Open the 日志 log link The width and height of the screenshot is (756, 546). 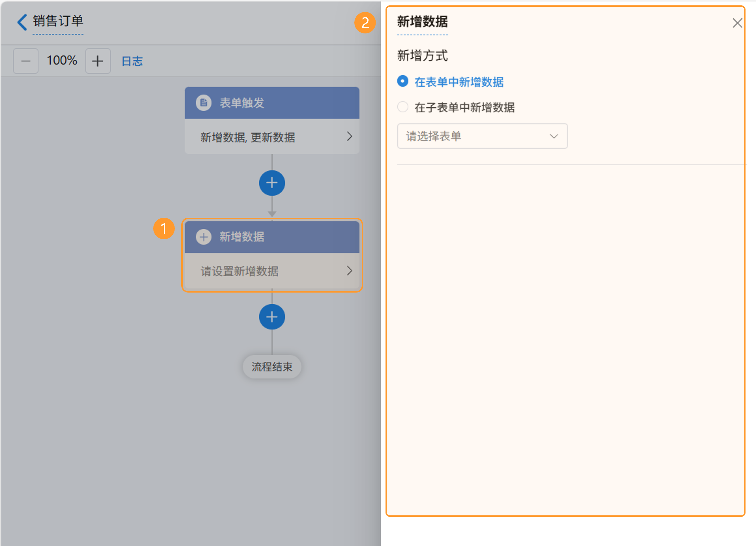[132, 61]
